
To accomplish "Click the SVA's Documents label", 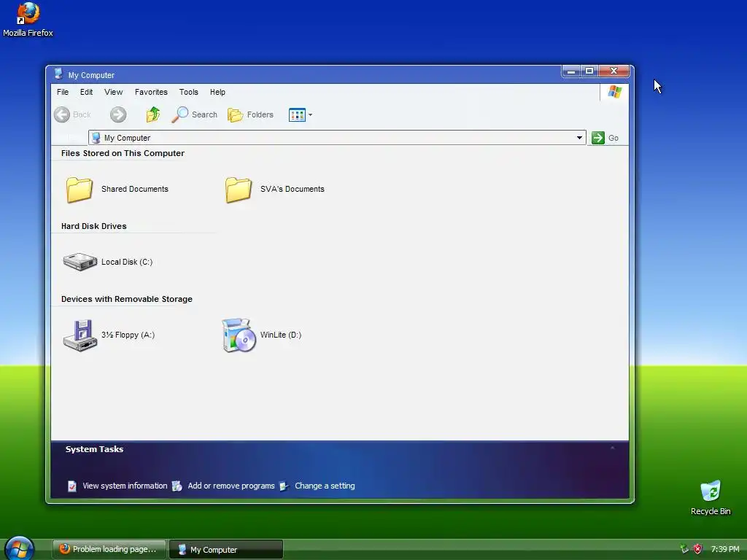I will click(x=292, y=189).
